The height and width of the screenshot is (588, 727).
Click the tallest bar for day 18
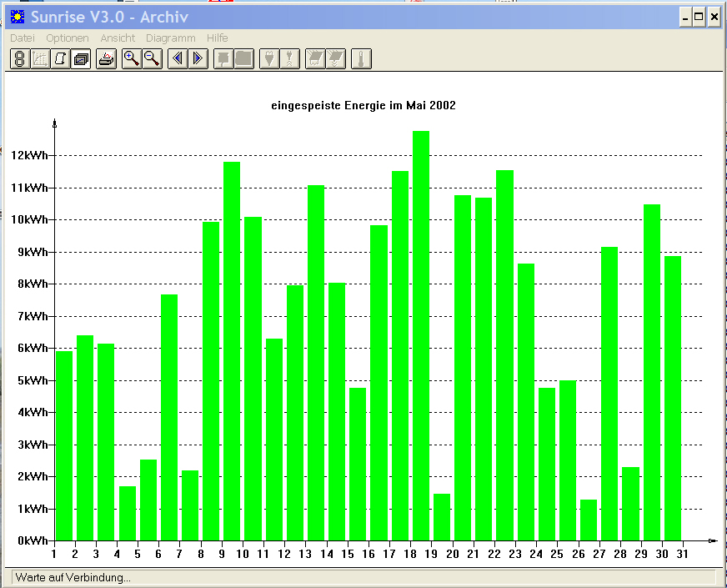(421, 336)
